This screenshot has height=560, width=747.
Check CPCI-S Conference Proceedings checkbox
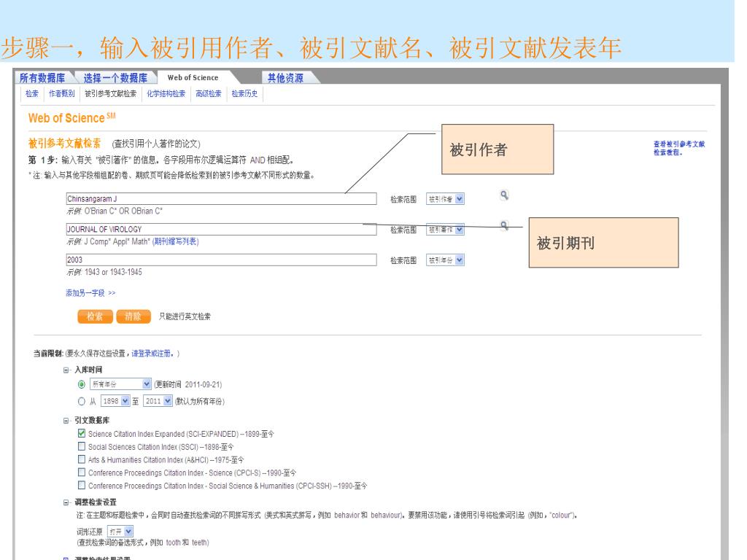pyautogui.click(x=82, y=472)
